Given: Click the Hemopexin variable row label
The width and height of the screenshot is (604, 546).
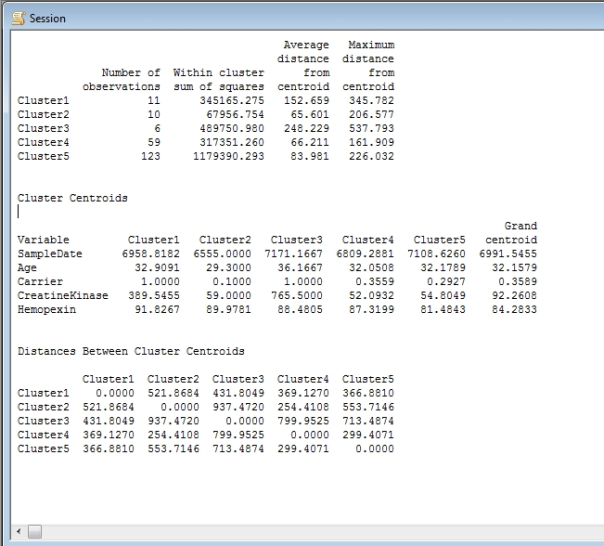Looking at the screenshot, I should [x=46, y=310].
